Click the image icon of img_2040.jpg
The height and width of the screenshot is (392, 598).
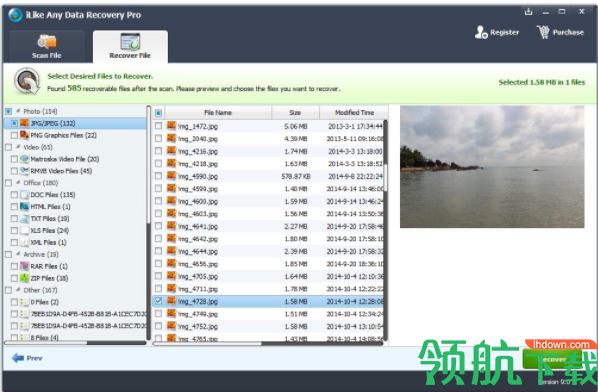[x=171, y=138]
